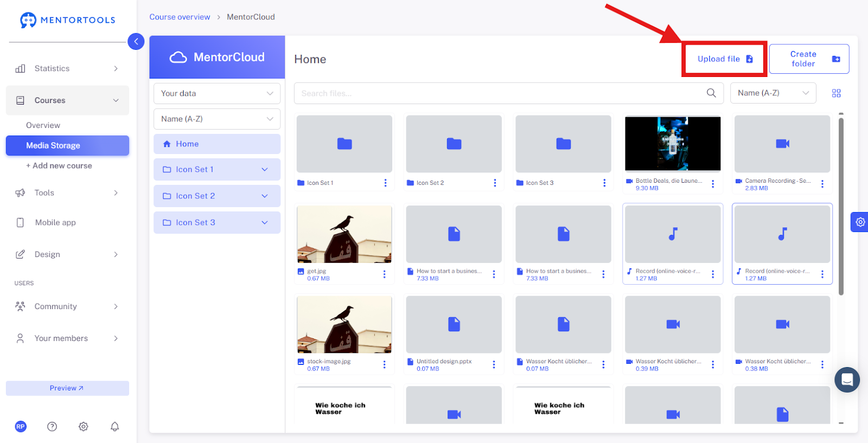Image resolution: width=868 pixels, height=443 pixels.
Task: Open the Icon Set 2 folder tile
Action: point(454,144)
